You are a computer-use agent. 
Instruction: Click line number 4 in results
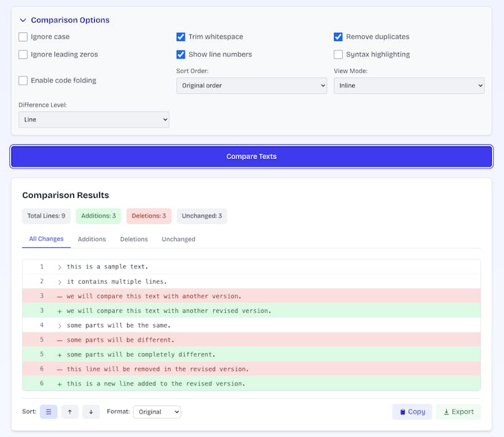click(x=42, y=325)
